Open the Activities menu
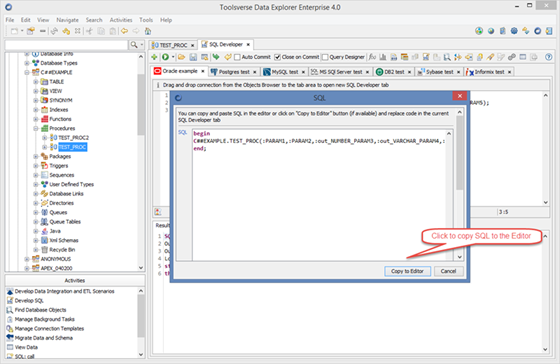Image resolution: width=560 pixels, height=364 pixels. click(121, 20)
